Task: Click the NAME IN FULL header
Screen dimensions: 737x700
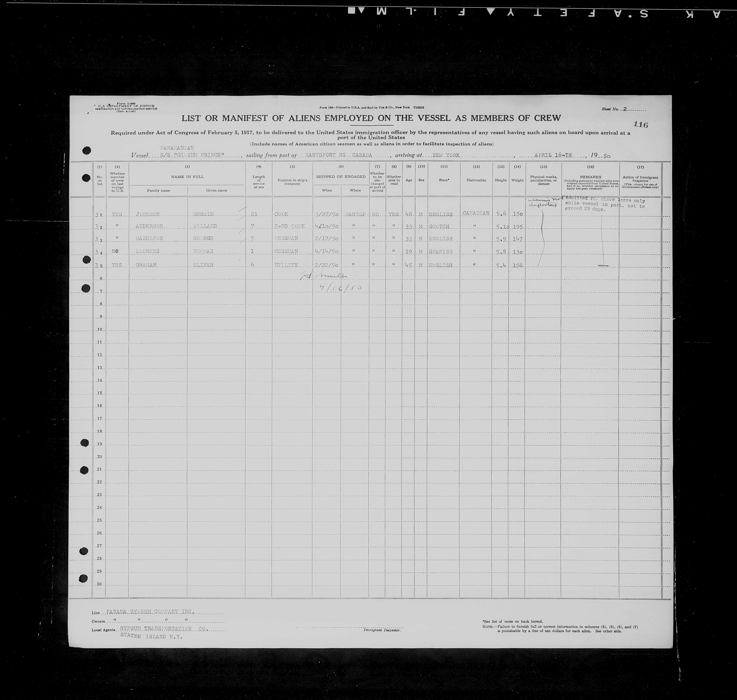Action: 187,177
